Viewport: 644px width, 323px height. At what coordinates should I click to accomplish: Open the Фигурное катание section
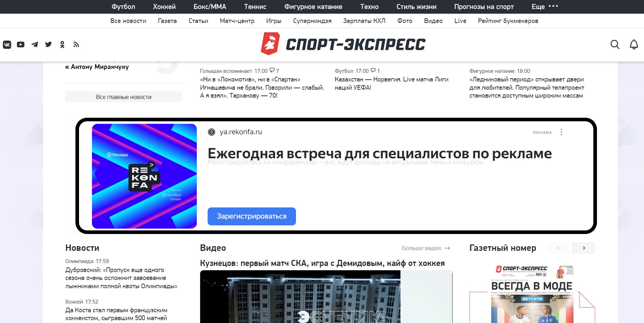tap(313, 6)
